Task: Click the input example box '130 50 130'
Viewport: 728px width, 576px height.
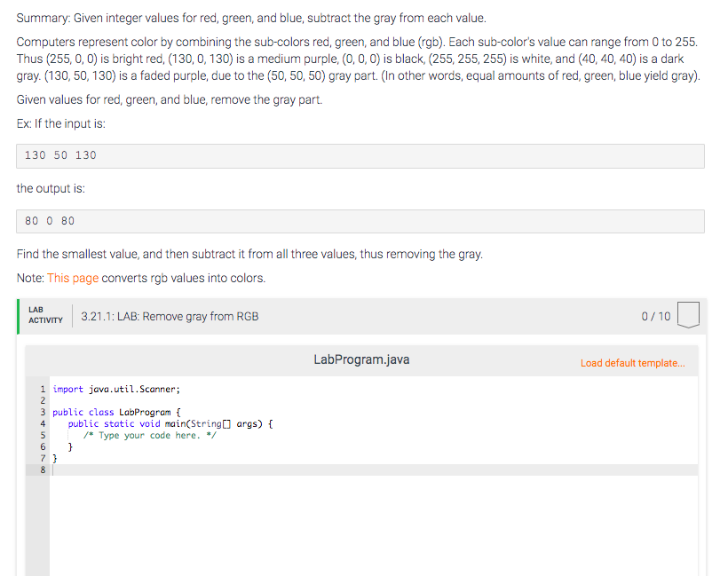Action: 355,155
